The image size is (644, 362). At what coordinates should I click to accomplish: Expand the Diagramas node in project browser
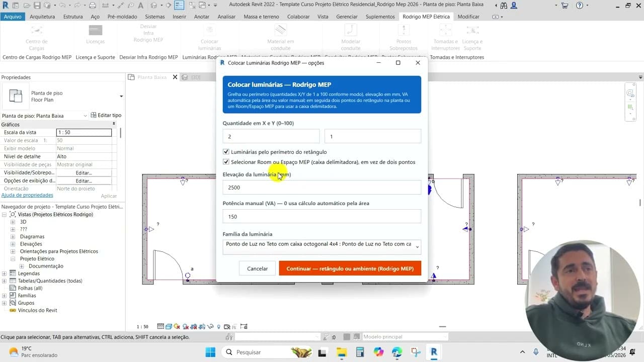[13, 237]
